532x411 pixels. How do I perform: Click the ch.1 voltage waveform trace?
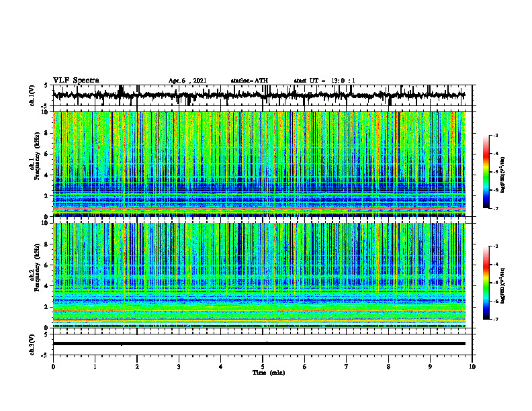coord(259,95)
